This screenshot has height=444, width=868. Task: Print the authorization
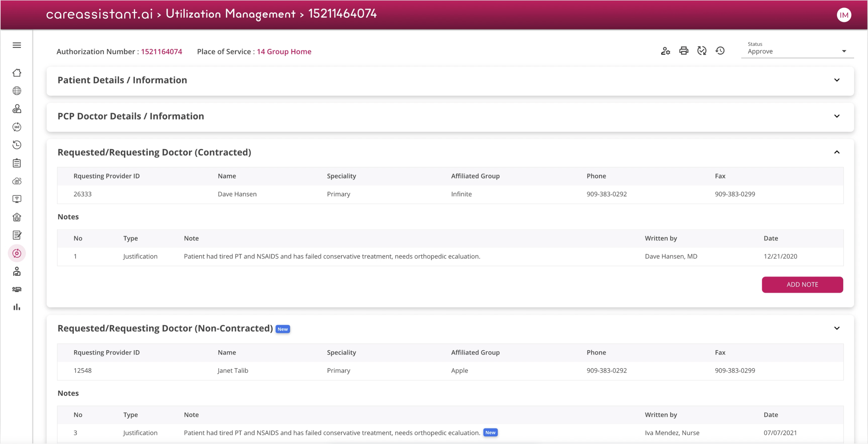(x=684, y=51)
